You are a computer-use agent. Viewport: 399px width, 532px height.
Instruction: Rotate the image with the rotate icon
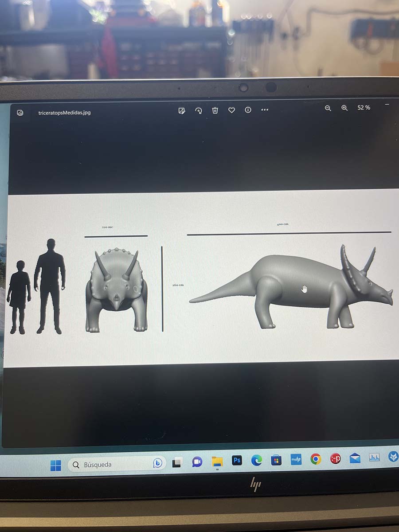(x=199, y=110)
